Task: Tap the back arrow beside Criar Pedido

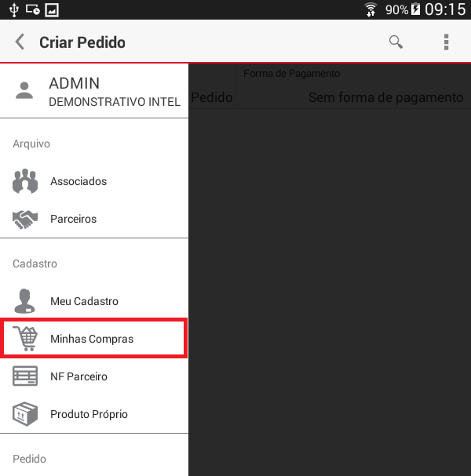Action: click(20, 42)
